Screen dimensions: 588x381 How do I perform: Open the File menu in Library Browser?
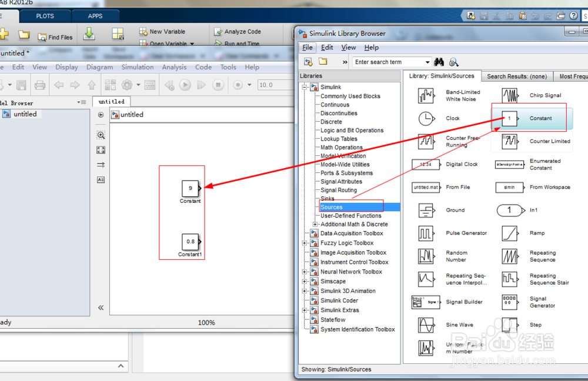pyautogui.click(x=308, y=48)
